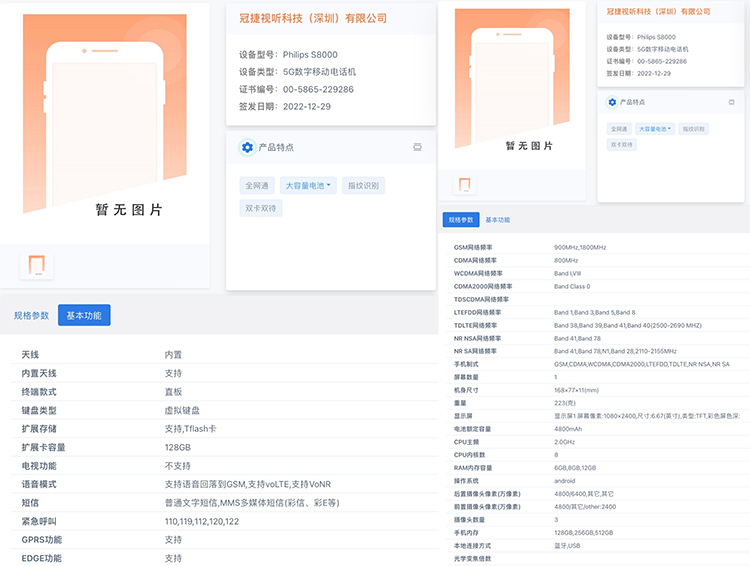Click the 重量 value 223(克)
The image size is (750, 566).
(565, 403)
